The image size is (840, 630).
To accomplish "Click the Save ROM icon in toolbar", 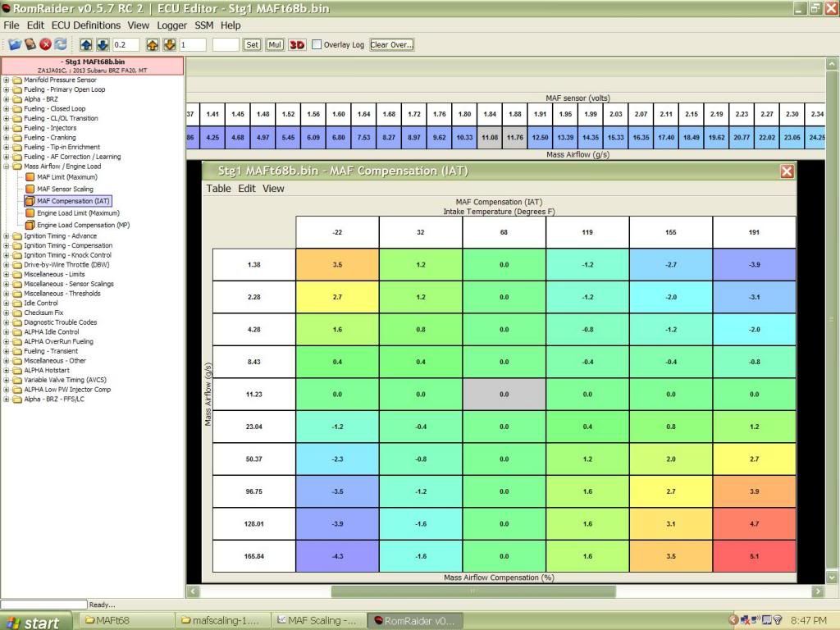I will tap(30, 44).
